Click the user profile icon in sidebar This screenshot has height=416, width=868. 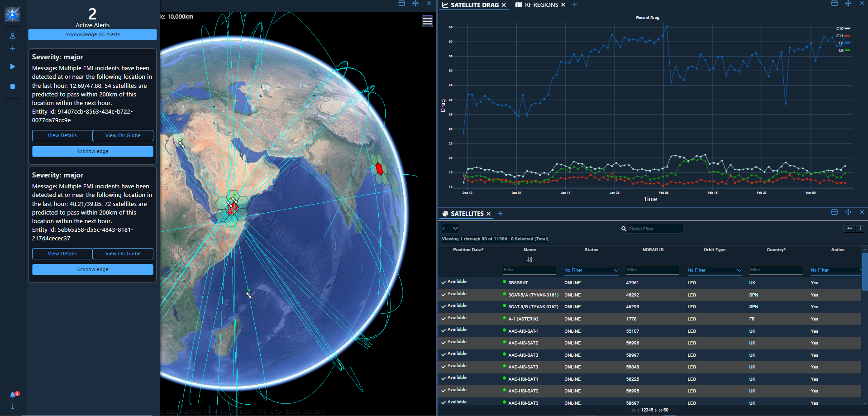click(x=13, y=36)
